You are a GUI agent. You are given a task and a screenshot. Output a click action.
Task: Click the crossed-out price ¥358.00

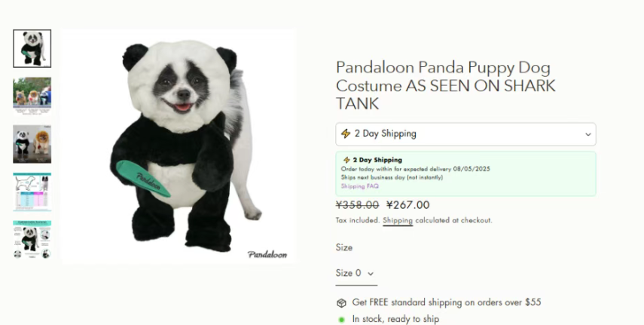[x=357, y=205]
